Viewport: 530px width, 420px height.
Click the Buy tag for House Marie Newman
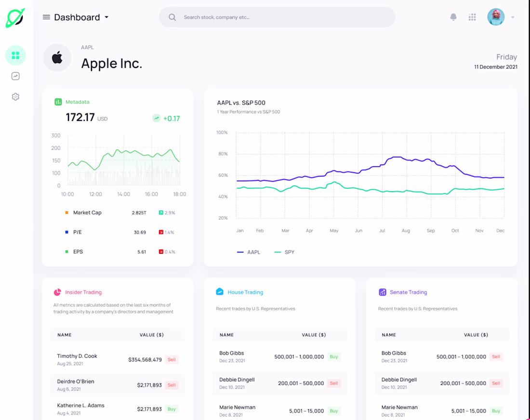point(334,411)
